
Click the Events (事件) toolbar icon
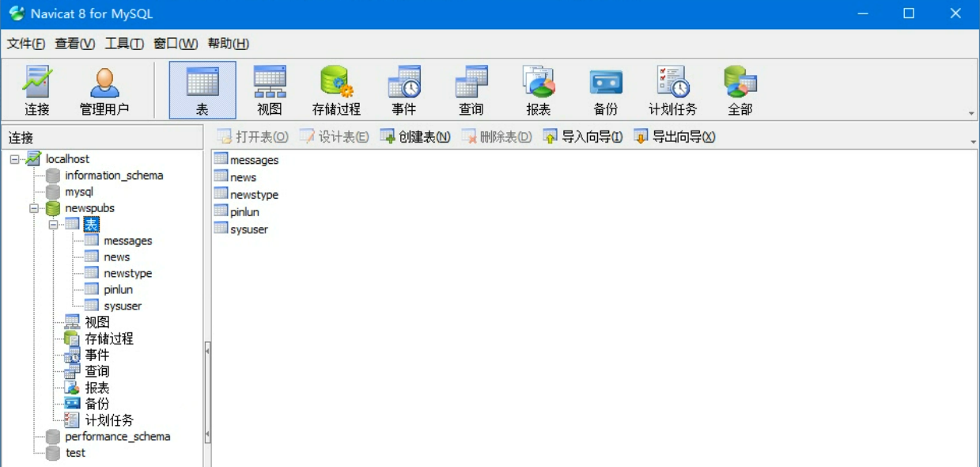tap(403, 90)
